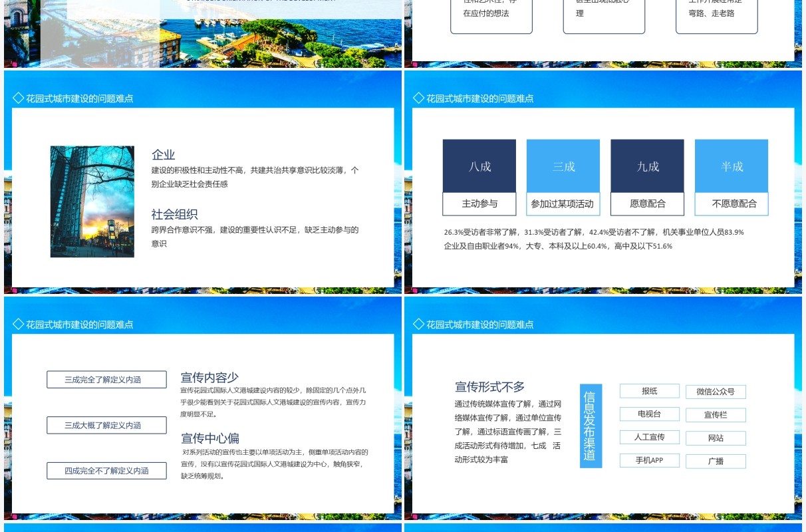The width and height of the screenshot is (806, 532).
Task: Click the diamond icon on the 宣传形式不多 slide
Action: tap(418, 325)
